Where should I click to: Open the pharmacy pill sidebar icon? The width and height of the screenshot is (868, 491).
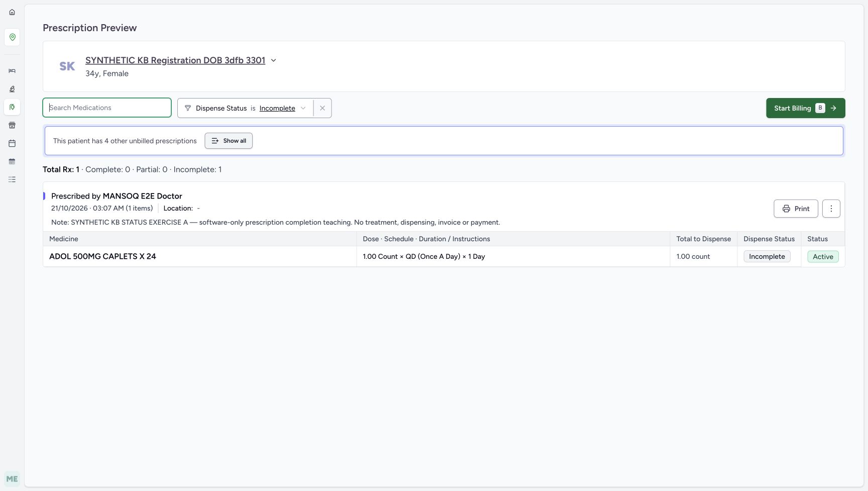click(x=12, y=107)
